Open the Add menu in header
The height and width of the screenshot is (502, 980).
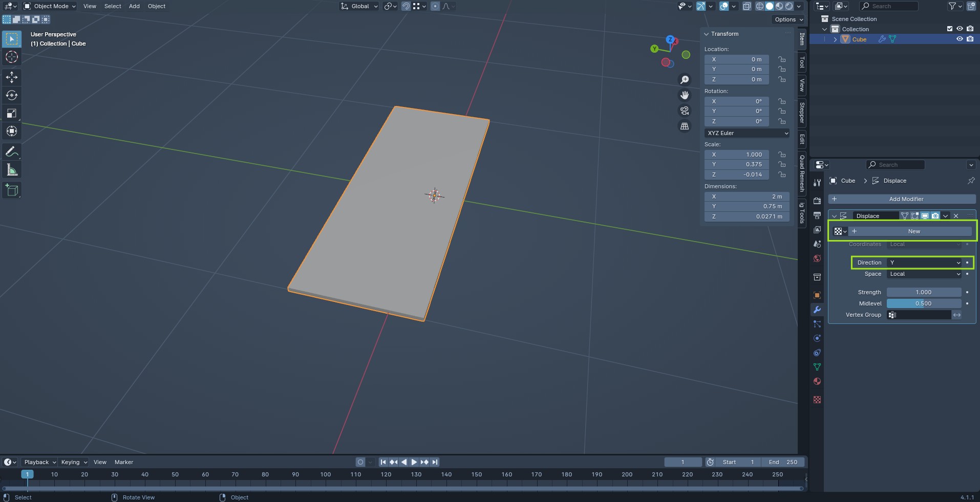pos(134,6)
